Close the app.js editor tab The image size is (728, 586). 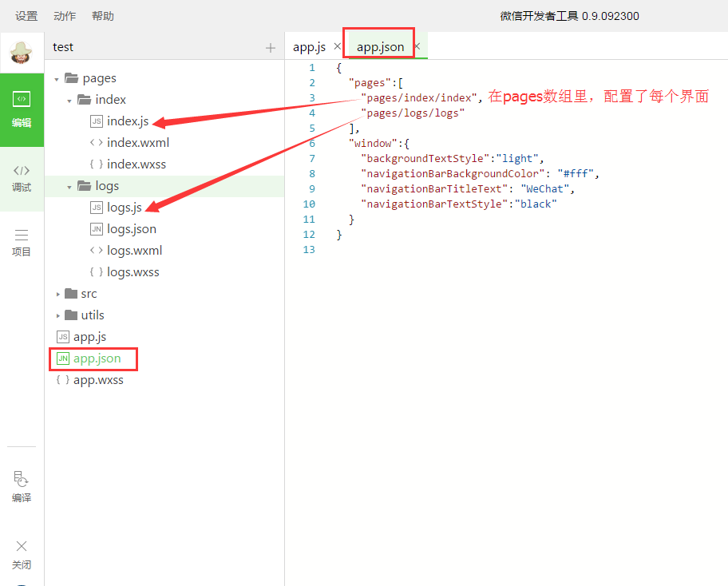pyautogui.click(x=338, y=46)
